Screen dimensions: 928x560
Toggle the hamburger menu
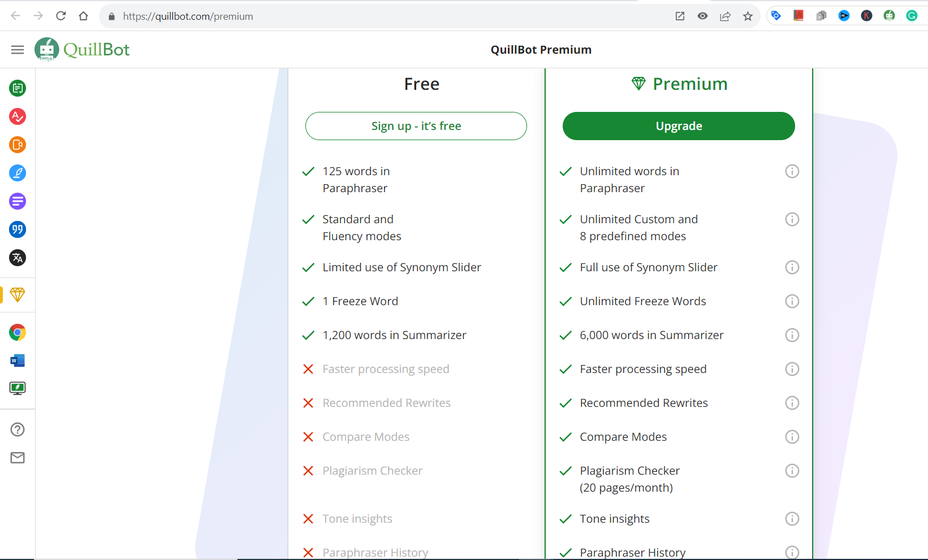click(x=18, y=50)
